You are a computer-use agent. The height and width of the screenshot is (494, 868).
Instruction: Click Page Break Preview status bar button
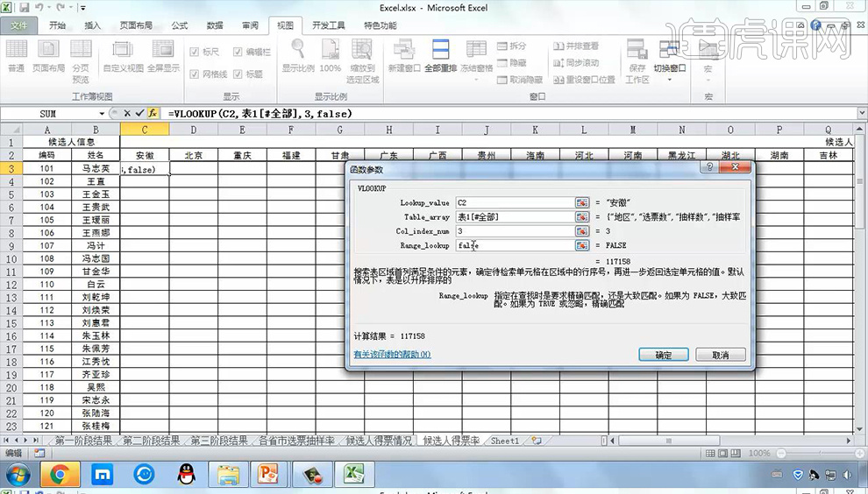click(x=735, y=453)
